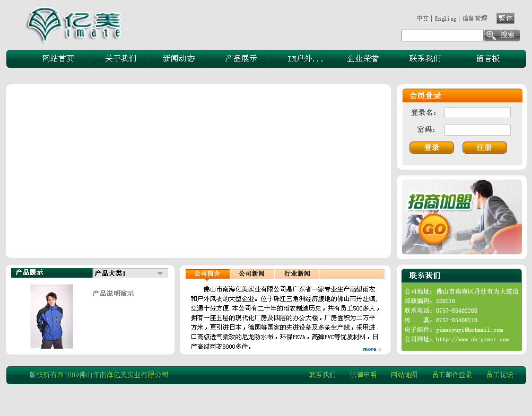Expand the 产品大类1 category dropdown
This screenshot has height=416, width=532.
coord(160,273)
